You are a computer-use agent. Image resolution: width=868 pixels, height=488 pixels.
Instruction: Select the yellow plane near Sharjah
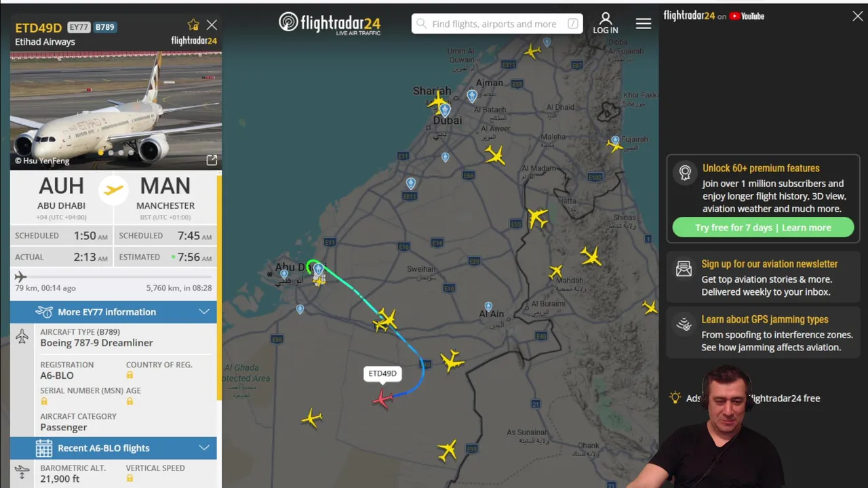(439, 103)
